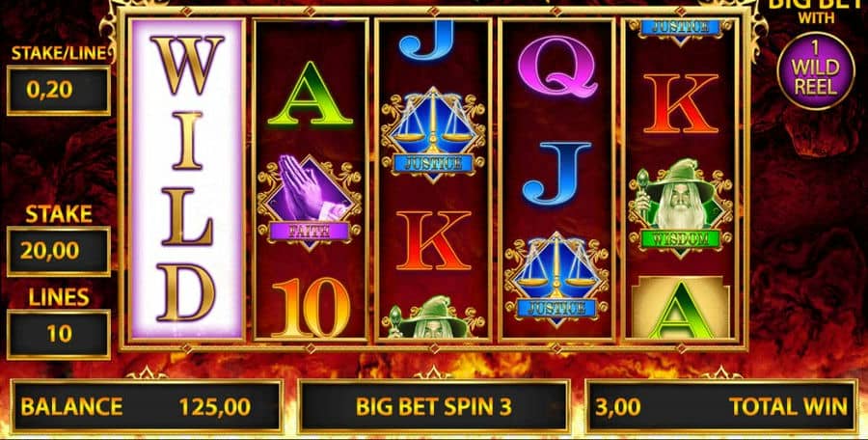Click the Stake value box showing 20,00
Viewport: 868px width, 440px height.
point(59,251)
